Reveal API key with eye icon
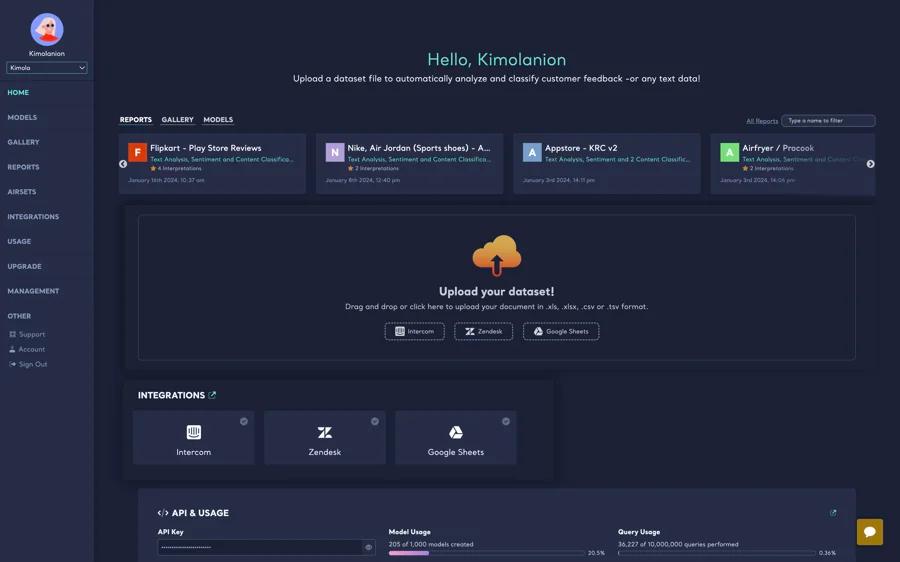Image resolution: width=900 pixels, height=562 pixels. click(x=368, y=547)
